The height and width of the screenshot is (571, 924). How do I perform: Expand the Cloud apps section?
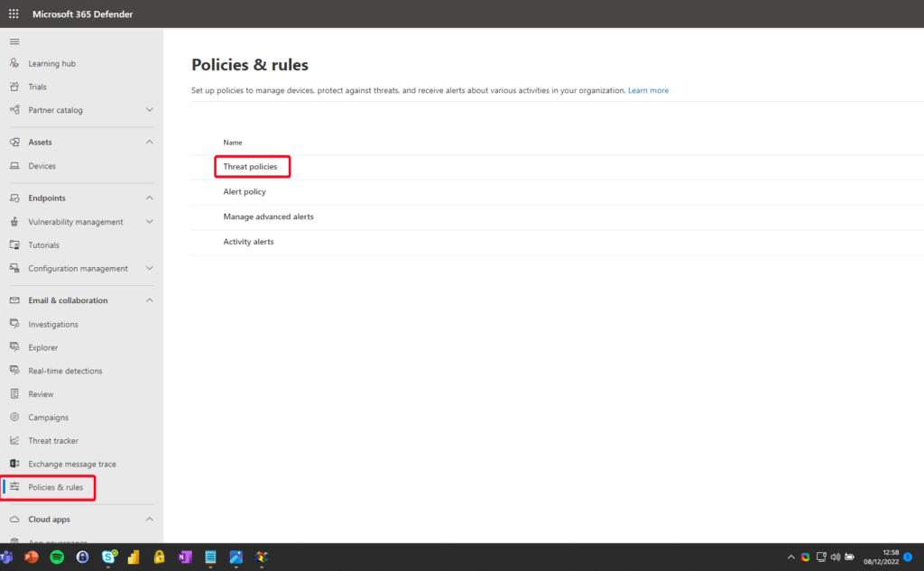150,519
